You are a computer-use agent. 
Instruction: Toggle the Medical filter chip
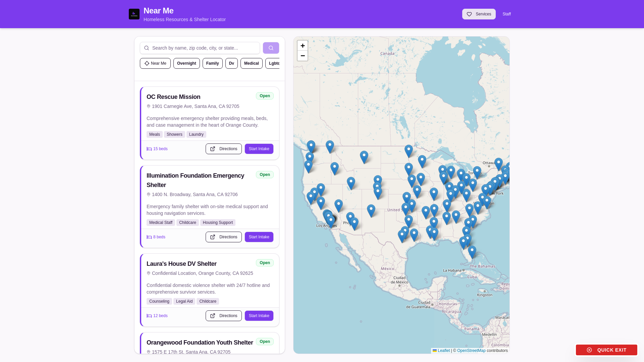(x=252, y=63)
